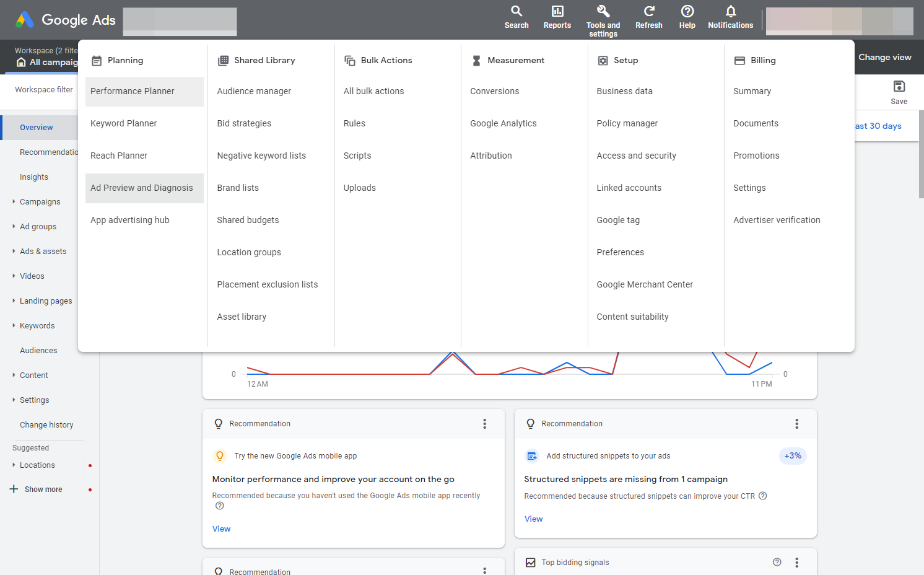924x575 pixels.
Task: Open Google Analytics
Action: pyautogui.click(x=503, y=123)
